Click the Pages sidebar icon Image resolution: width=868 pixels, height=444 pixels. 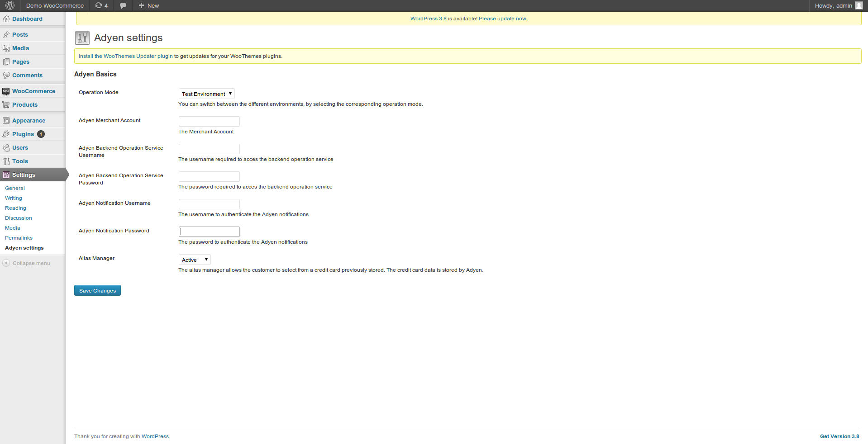point(6,62)
